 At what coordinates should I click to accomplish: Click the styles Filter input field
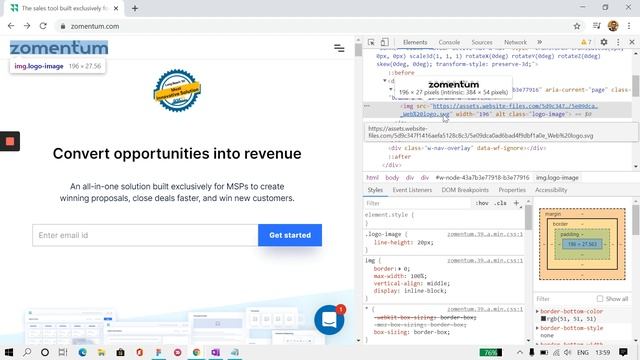click(417, 203)
